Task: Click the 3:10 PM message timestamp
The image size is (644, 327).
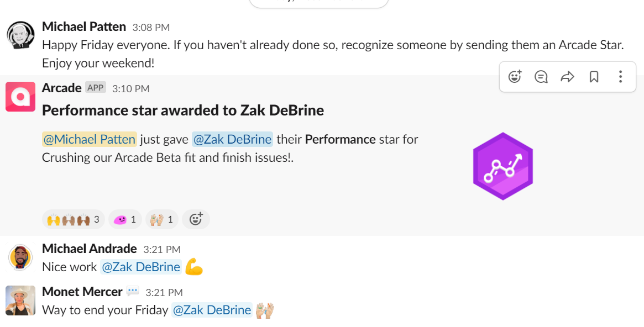Action: coord(130,88)
